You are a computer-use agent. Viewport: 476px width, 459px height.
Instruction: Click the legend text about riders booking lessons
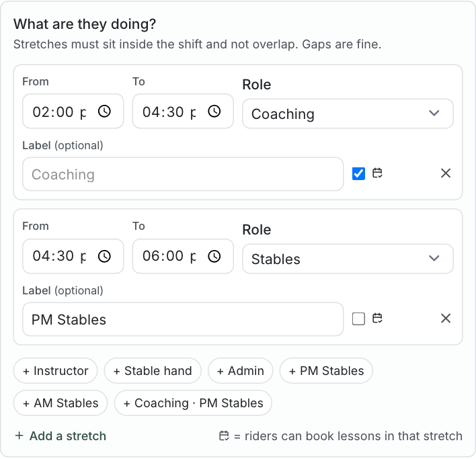pyautogui.click(x=348, y=436)
